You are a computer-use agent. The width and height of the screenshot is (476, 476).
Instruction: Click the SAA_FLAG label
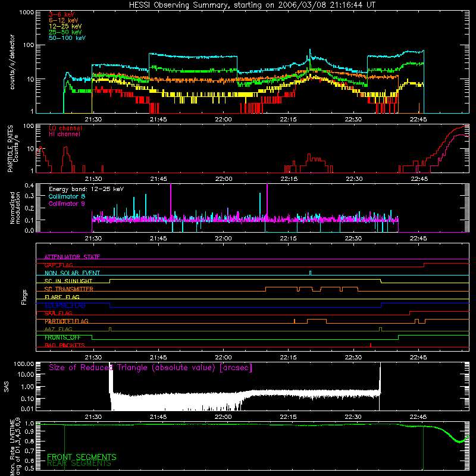click(58, 313)
